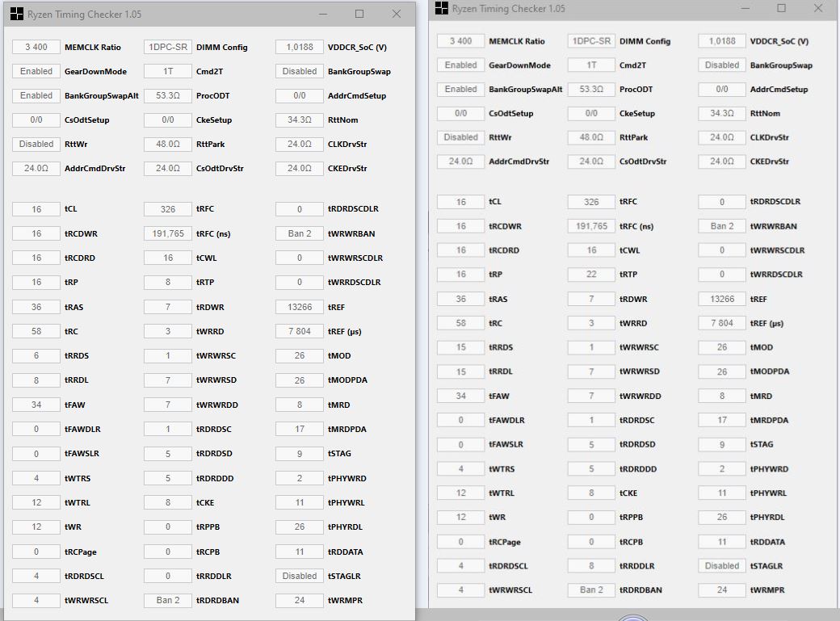Click the tSTAG value 9 in the right window
Screen dimensions: 840x621
(722, 444)
